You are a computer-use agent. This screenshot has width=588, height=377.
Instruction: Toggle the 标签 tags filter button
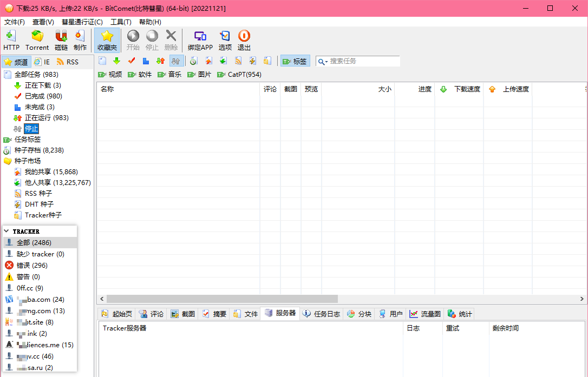point(295,61)
